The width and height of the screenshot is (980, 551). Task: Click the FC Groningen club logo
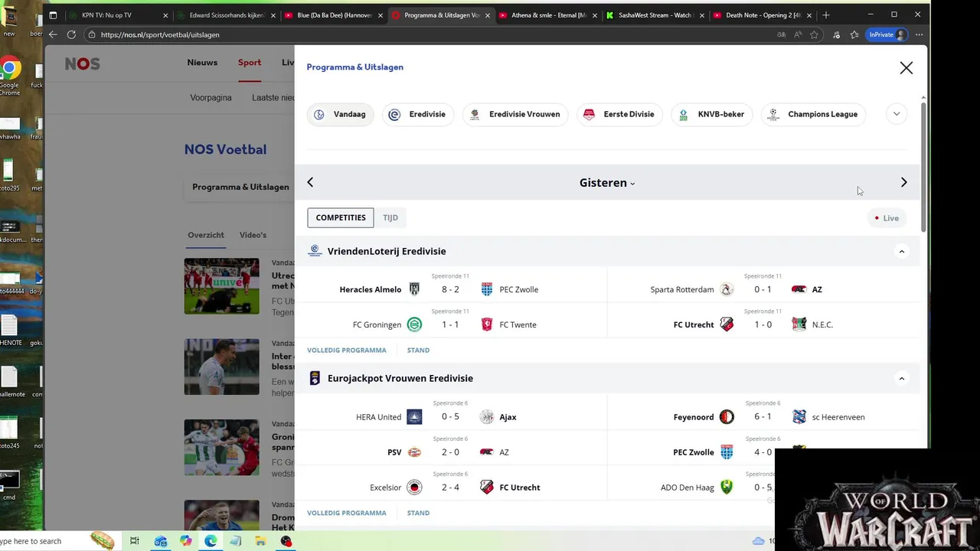(x=414, y=324)
